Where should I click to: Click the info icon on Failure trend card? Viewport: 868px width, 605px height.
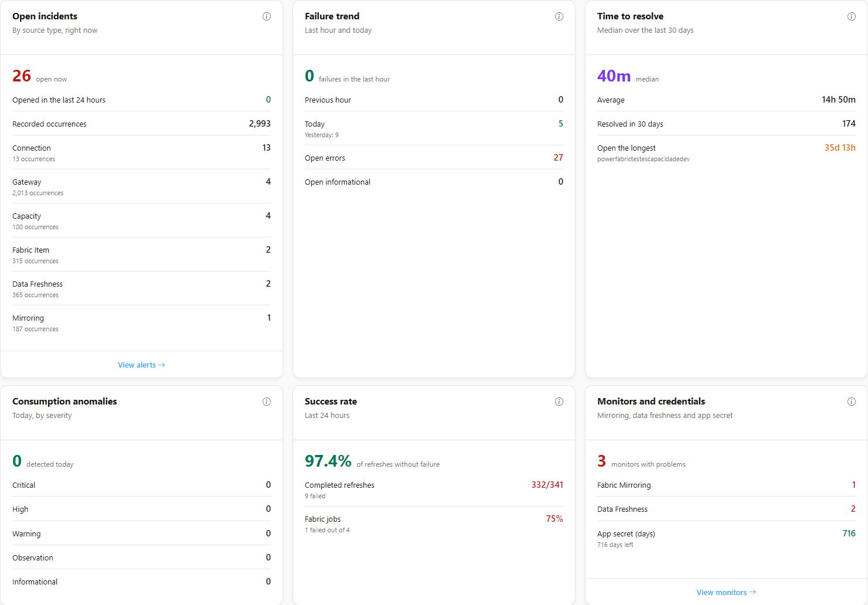click(559, 16)
